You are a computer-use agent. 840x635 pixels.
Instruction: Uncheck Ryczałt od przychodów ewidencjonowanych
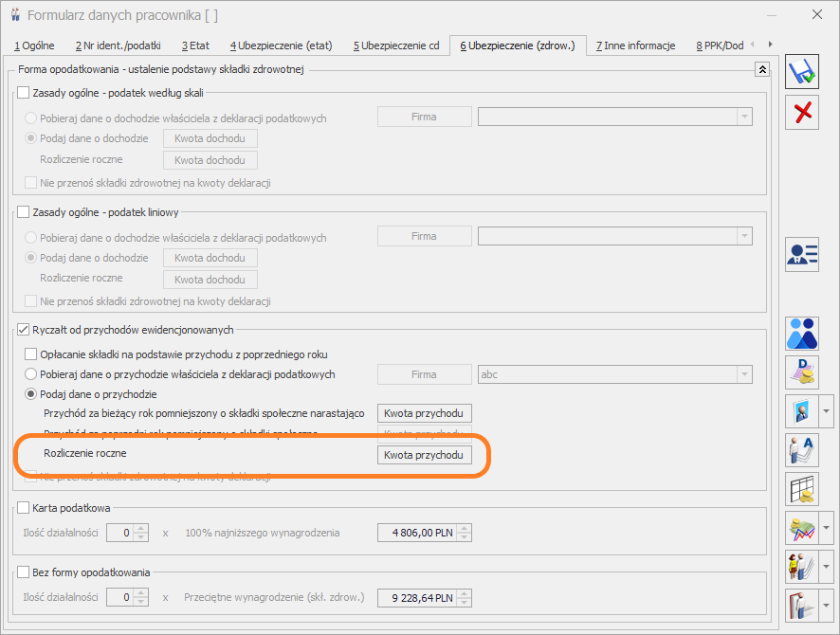[x=25, y=330]
